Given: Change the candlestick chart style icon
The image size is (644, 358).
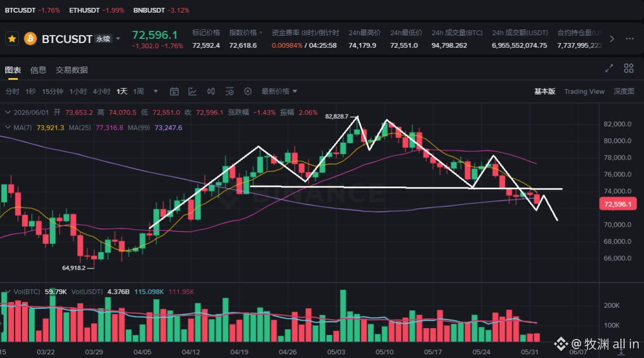Looking at the screenshot, I should 211,91.
